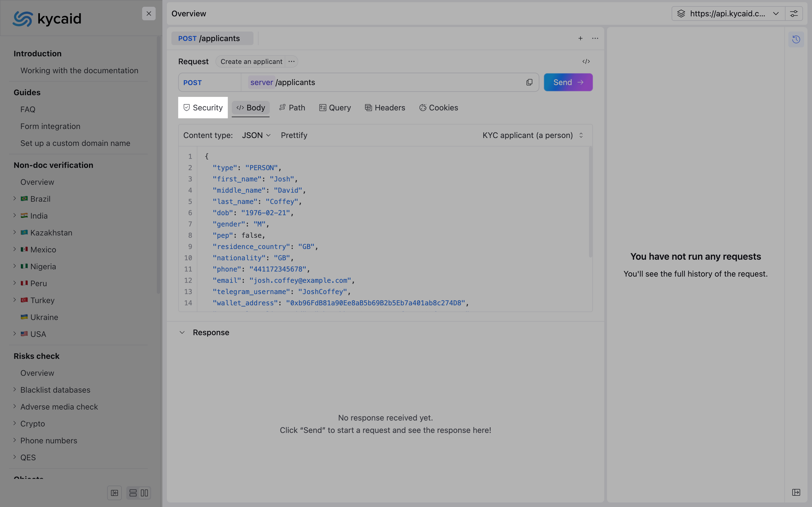The height and width of the screenshot is (507, 812).
Task: Copy the request URL with copy icon
Action: [529, 83]
